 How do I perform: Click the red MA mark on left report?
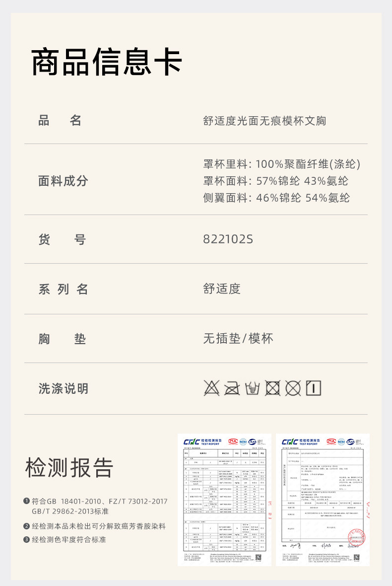[233, 441]
